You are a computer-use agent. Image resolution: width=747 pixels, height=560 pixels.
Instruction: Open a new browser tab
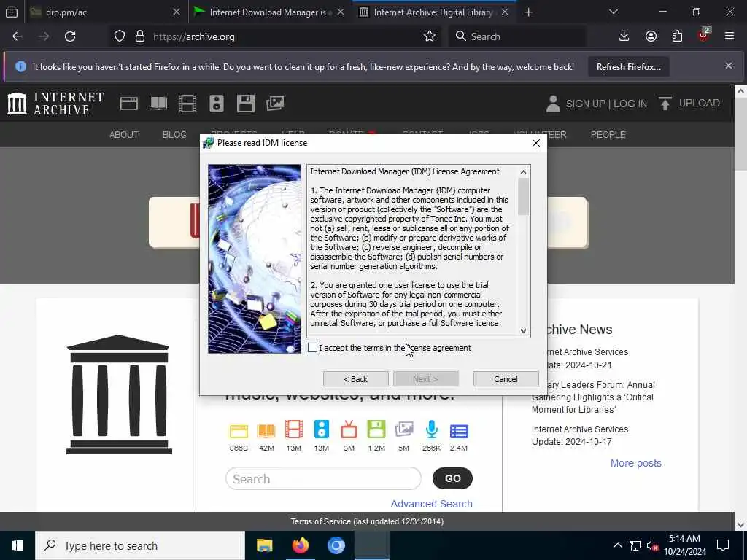(x=528, y=12)
